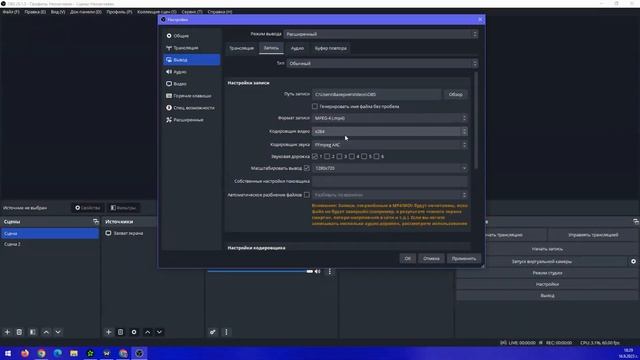
Task: Move the source down in Sources list
Action: [x=159, y=332]
